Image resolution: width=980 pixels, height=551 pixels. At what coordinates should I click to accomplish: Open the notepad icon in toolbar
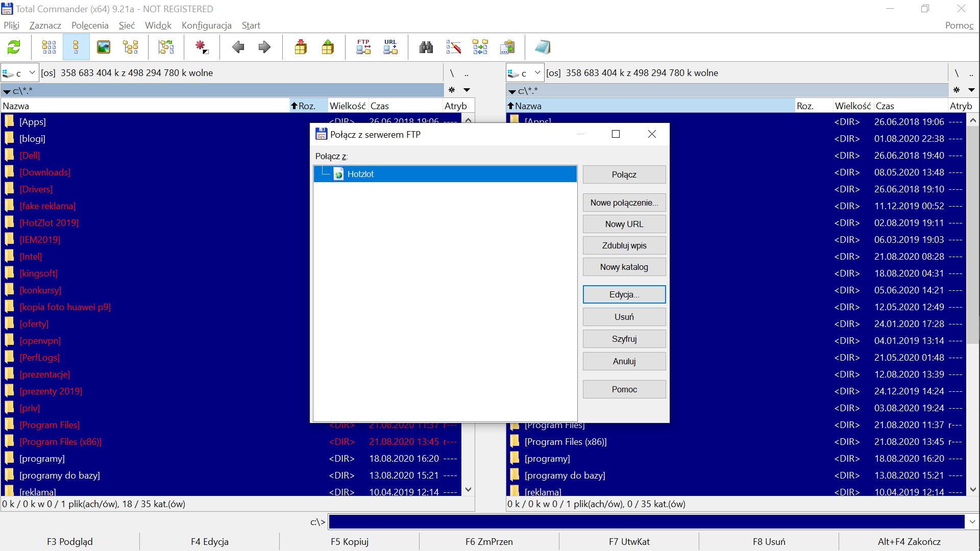(543, 47)
